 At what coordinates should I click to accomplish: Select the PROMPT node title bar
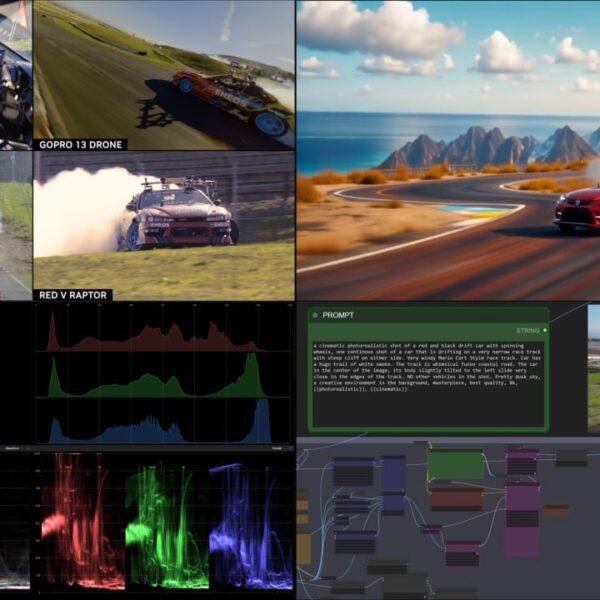tap(429, 315)
